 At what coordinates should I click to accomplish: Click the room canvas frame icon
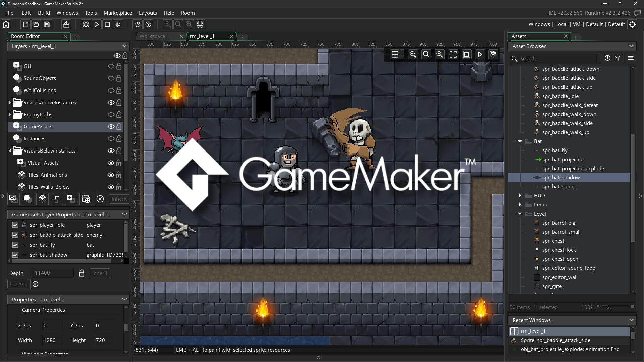tap(467, 54)
